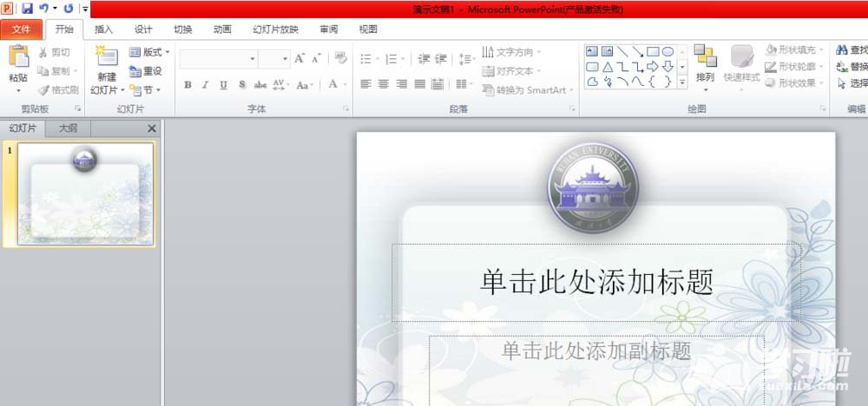
Task: Click the Save icon in quick access toolbar
Action: coord(27,9)
